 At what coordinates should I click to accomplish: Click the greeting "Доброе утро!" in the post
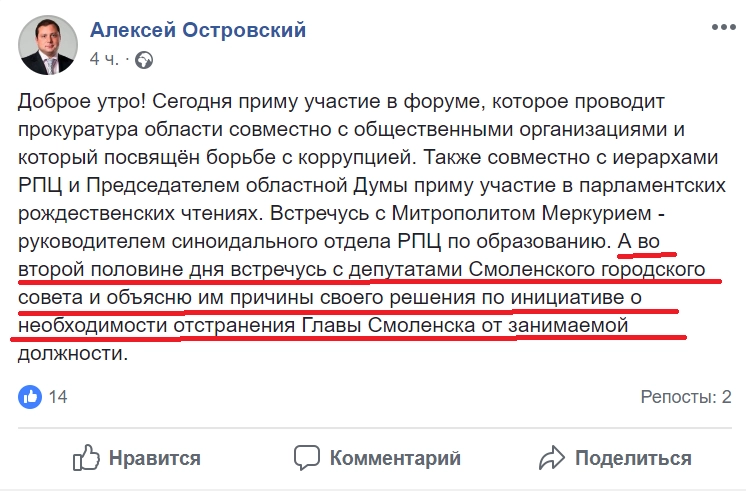81,103
